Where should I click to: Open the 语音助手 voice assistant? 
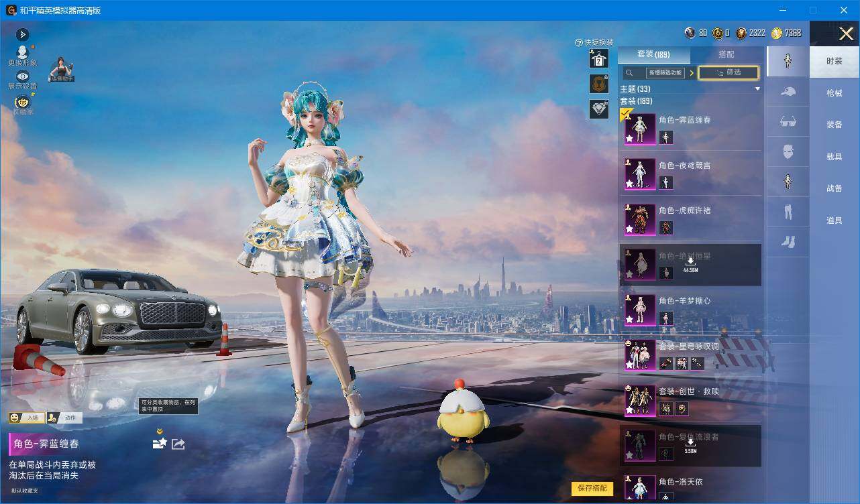coord(61,69)
